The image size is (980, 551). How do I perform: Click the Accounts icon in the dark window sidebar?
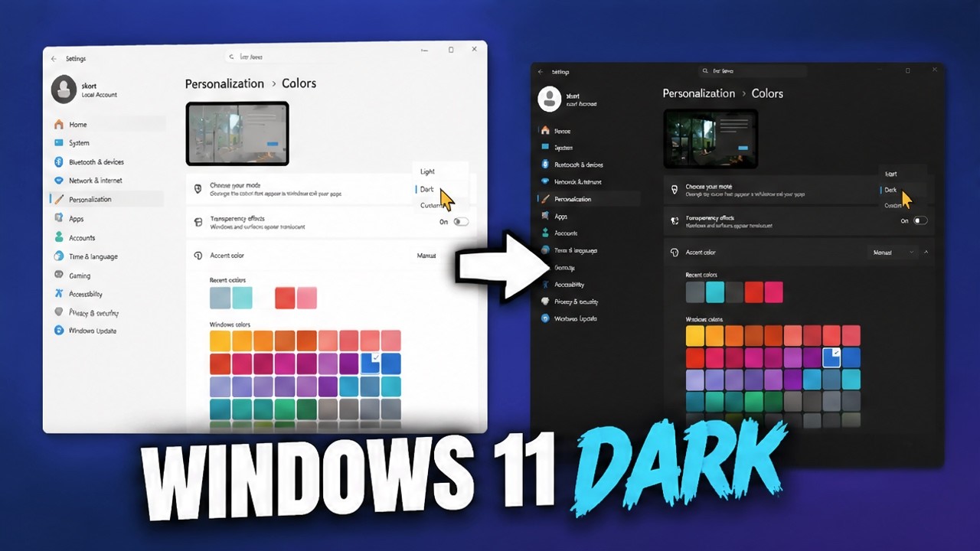coord(545,233)
